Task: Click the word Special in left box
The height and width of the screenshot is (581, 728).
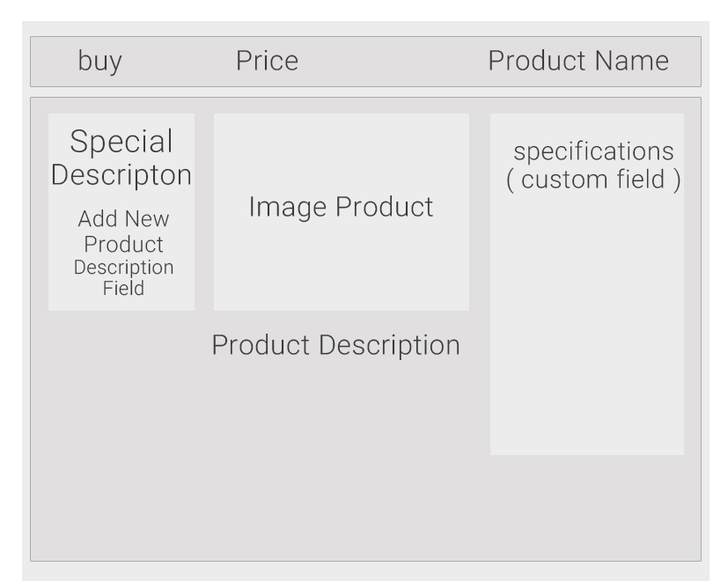Action: [121, 141]
